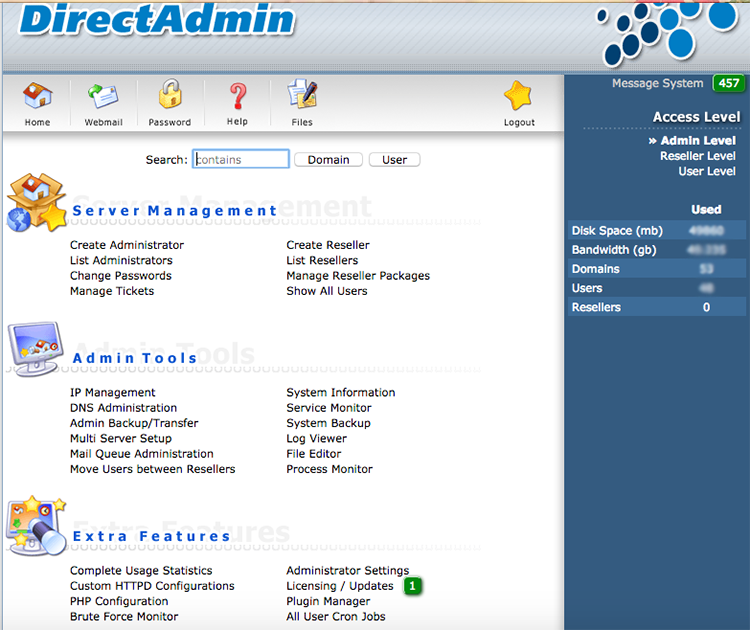
Task: Open Manage Reseller Packages
Action: coord(358,276)
